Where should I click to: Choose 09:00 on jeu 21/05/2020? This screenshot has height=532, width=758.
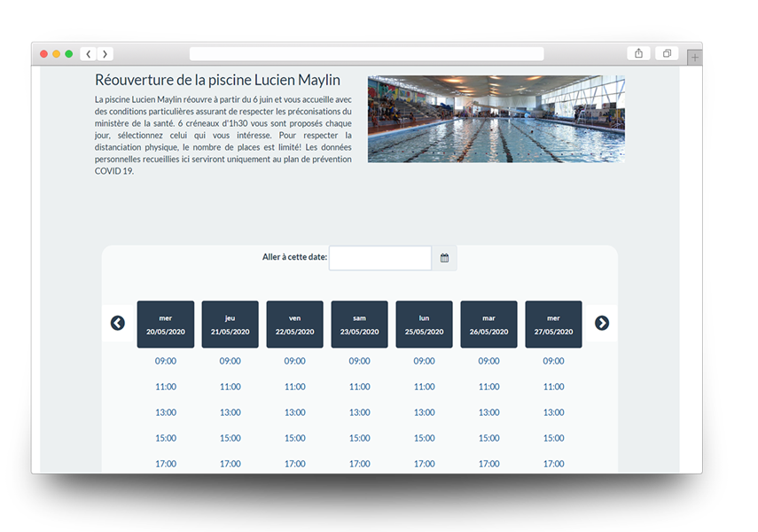[231, 361]
